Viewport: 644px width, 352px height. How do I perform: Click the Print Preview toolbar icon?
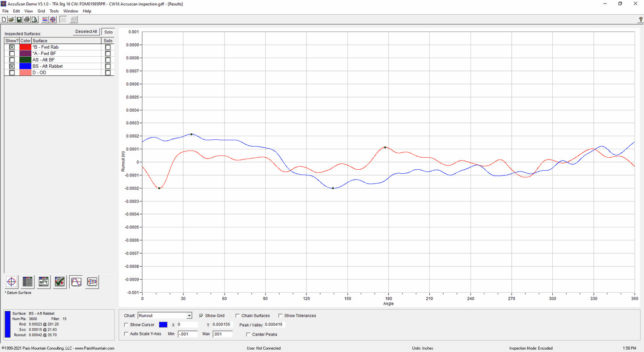[x=34, y=20]
